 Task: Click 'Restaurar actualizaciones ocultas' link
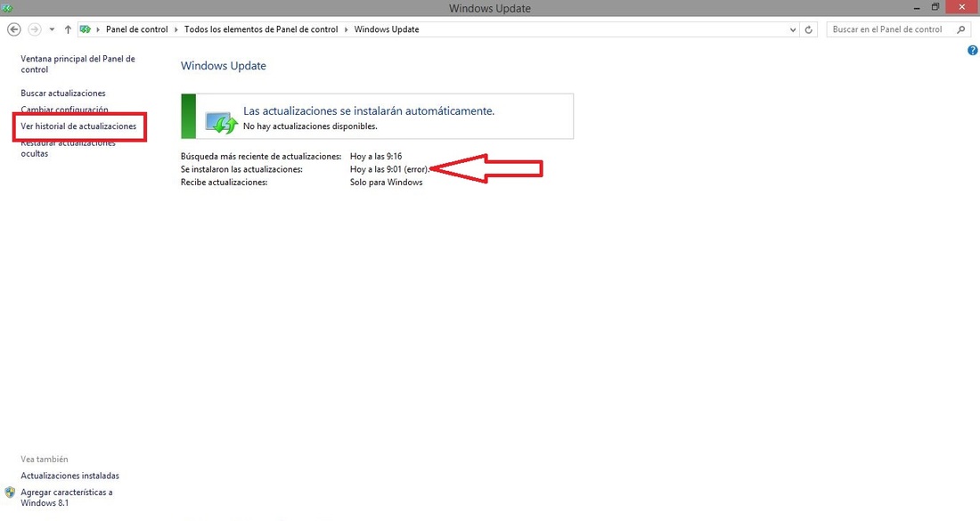[x=68, y=148]
